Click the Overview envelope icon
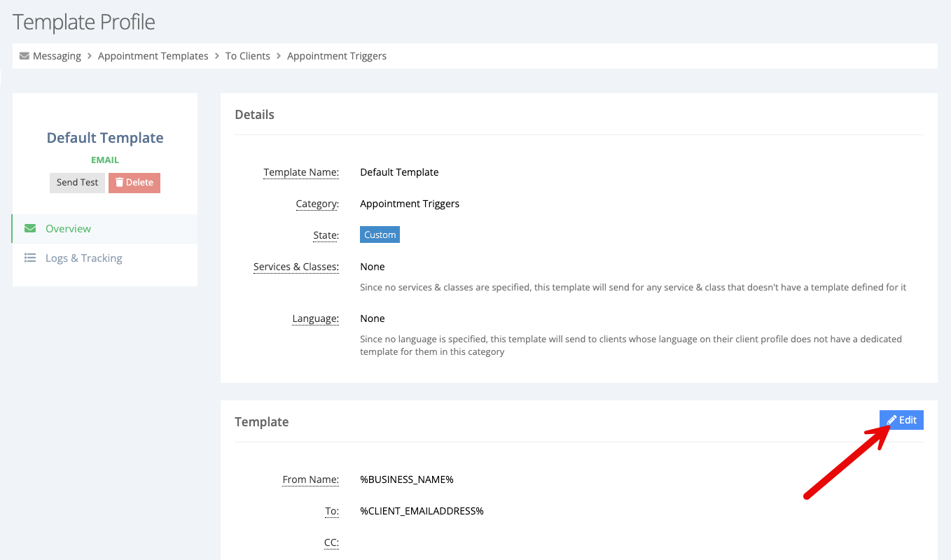Image resolution: width=951 pixels, height=560 pixels. (x=30, y=229)
